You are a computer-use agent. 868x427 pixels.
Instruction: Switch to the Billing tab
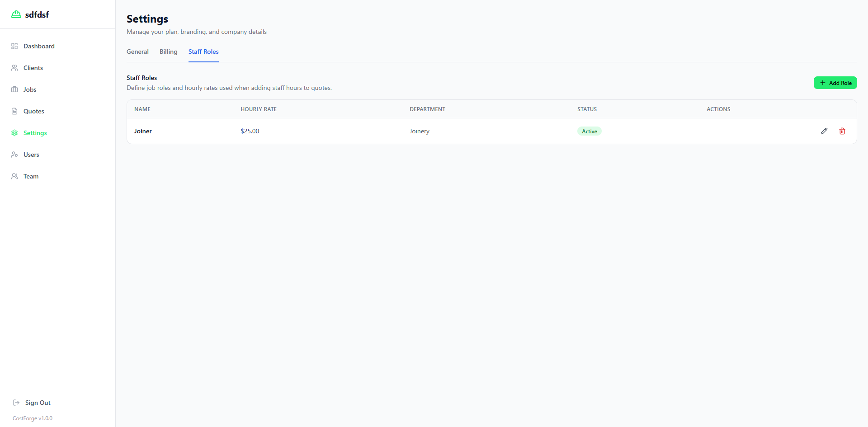pos(168,52)
